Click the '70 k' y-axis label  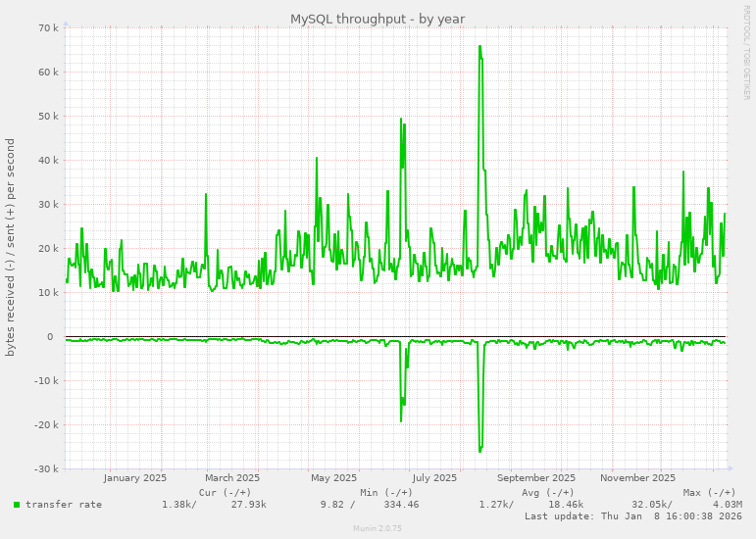tap(49, 28)
